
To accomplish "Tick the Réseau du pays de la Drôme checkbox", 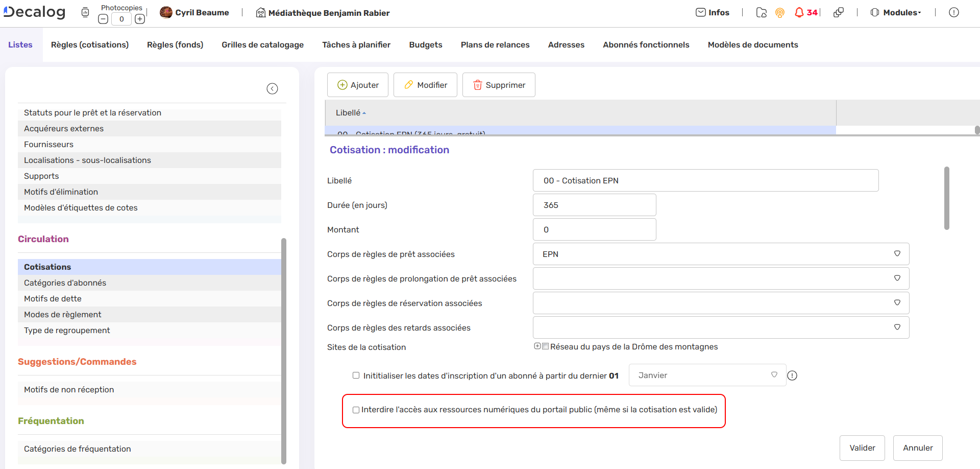I will tap(546, 346).
